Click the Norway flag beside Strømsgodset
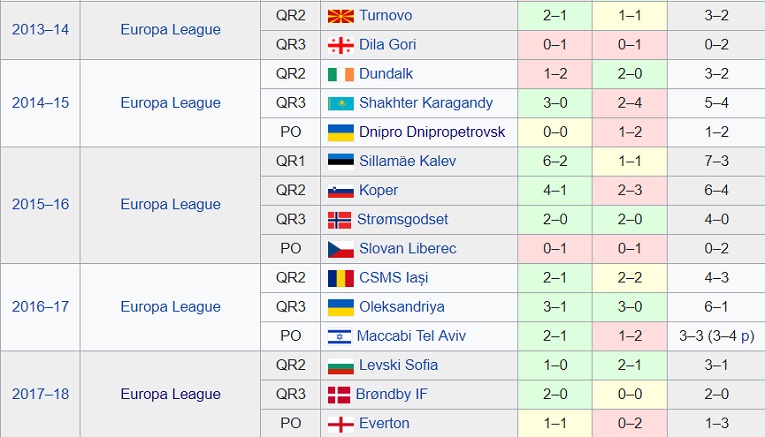The height and width of the screenshot is (437, 765). tap(339, 220)
